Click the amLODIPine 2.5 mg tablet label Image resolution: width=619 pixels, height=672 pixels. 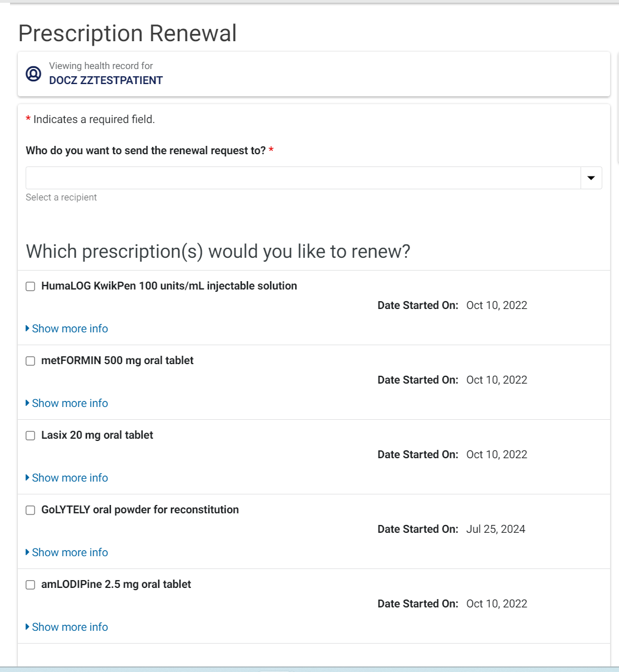point(116,584)
